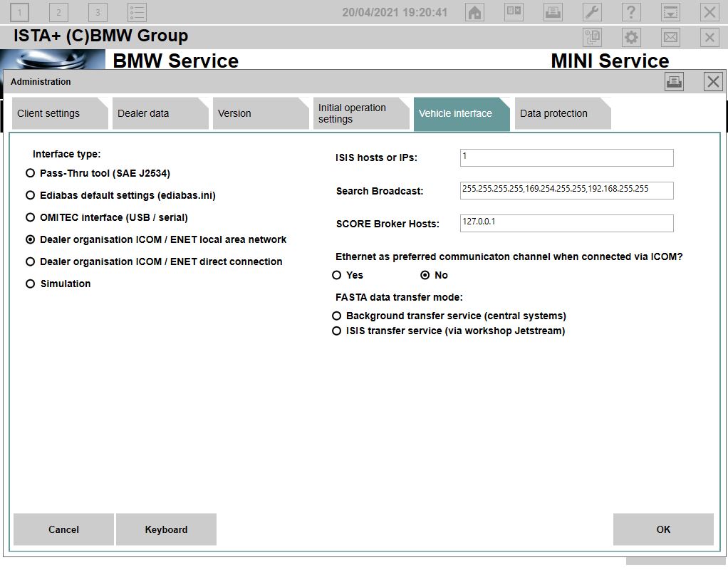Choose Background transfer service option

click(449, 316)
